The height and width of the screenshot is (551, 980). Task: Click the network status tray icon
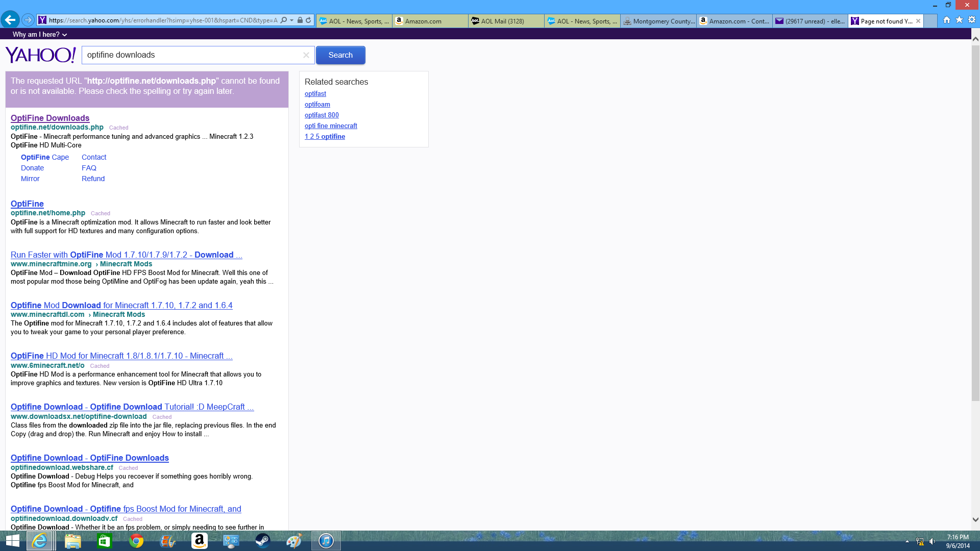(x=920, y=541)
